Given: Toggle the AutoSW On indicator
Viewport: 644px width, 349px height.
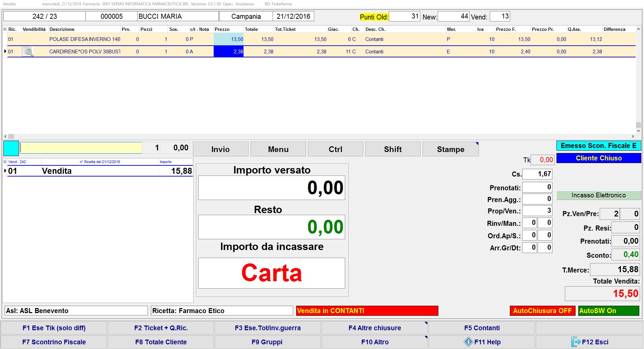Looking at the screenshot, I should (608, 311).
